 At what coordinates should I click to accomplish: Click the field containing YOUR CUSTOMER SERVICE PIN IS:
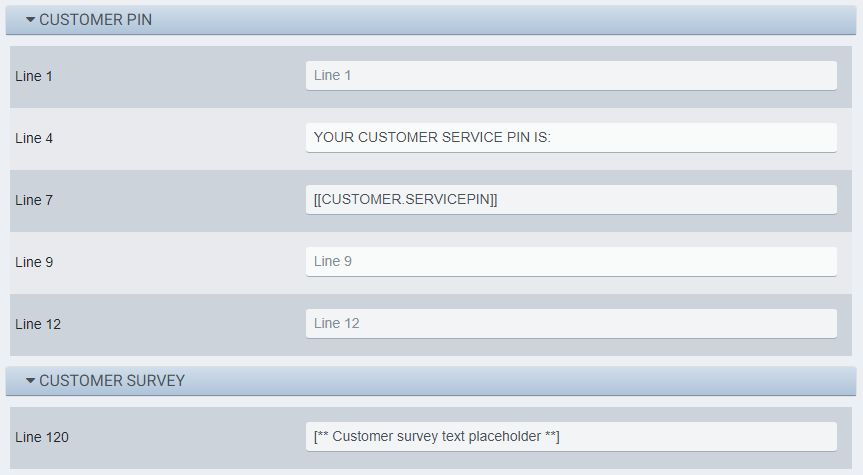click(x=570, y=137)
